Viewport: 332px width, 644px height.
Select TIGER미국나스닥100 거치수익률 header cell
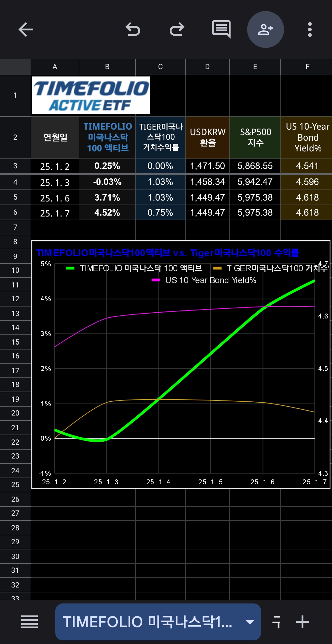160,138
